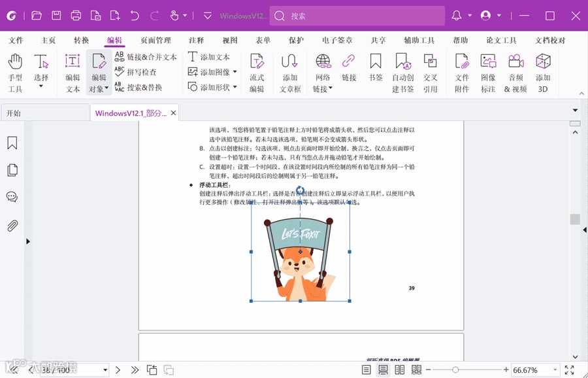Viewport: 588px width, 378px height.
Task: Click Add Shapes (添加形状)
Action: [209, 87]
